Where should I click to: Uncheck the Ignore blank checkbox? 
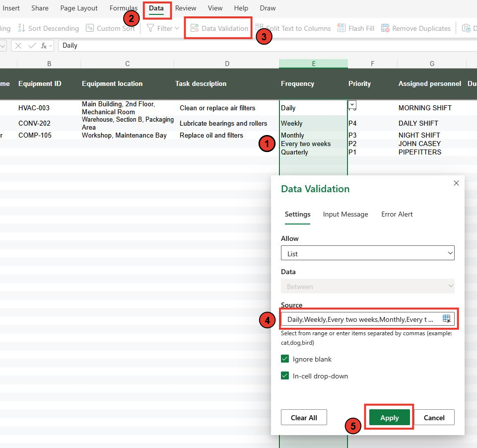[x=285, y=359]
